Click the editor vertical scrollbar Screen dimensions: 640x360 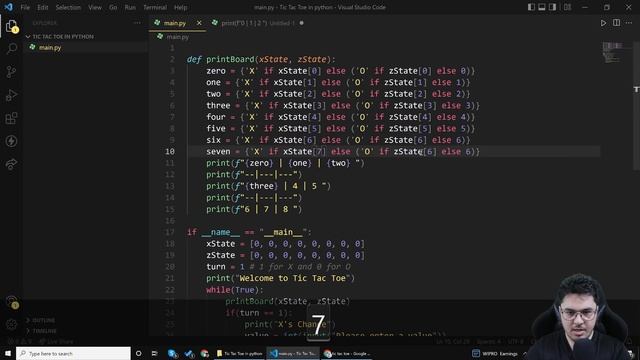pyautogui.click(x=636, y=106)
